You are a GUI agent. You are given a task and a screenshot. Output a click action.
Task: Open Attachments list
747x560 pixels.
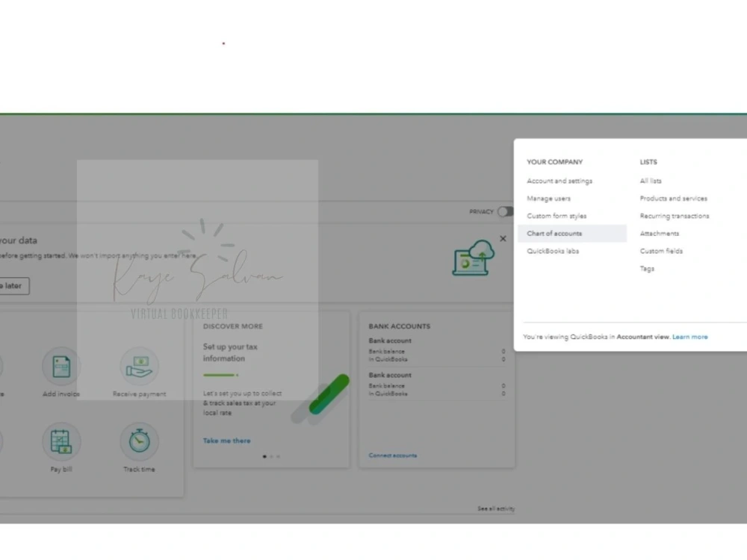point(660,233)
